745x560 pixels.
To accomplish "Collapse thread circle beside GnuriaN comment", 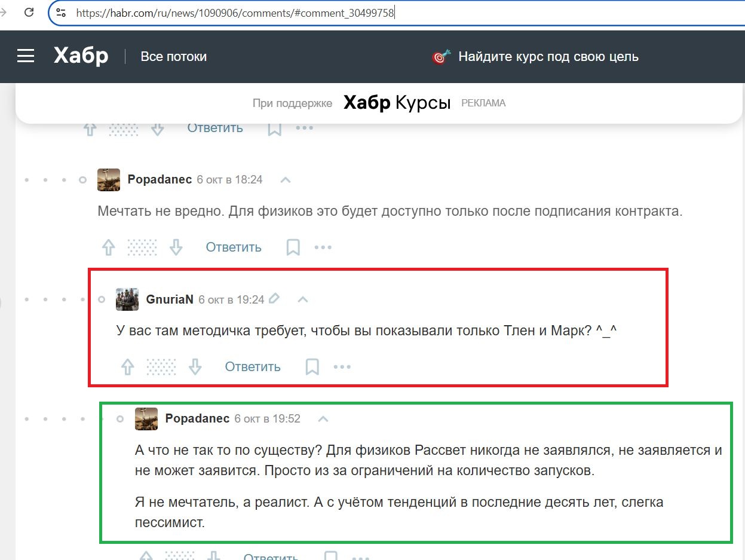I will (102, 299).
